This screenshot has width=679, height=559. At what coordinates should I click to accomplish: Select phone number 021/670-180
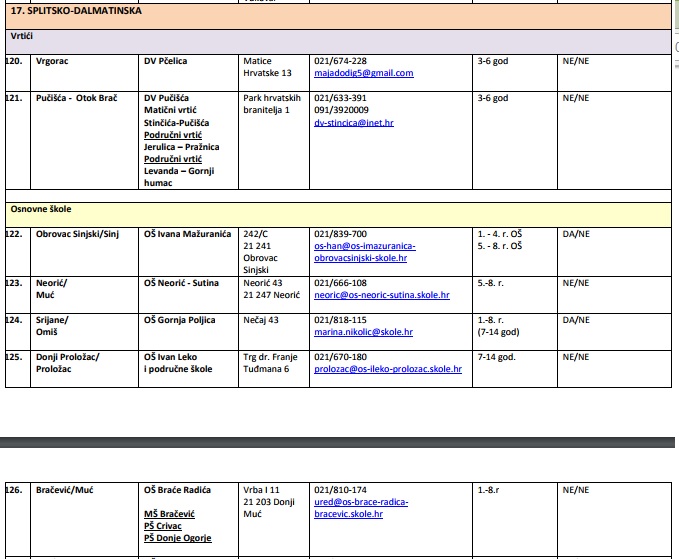(x=340, y=357)
